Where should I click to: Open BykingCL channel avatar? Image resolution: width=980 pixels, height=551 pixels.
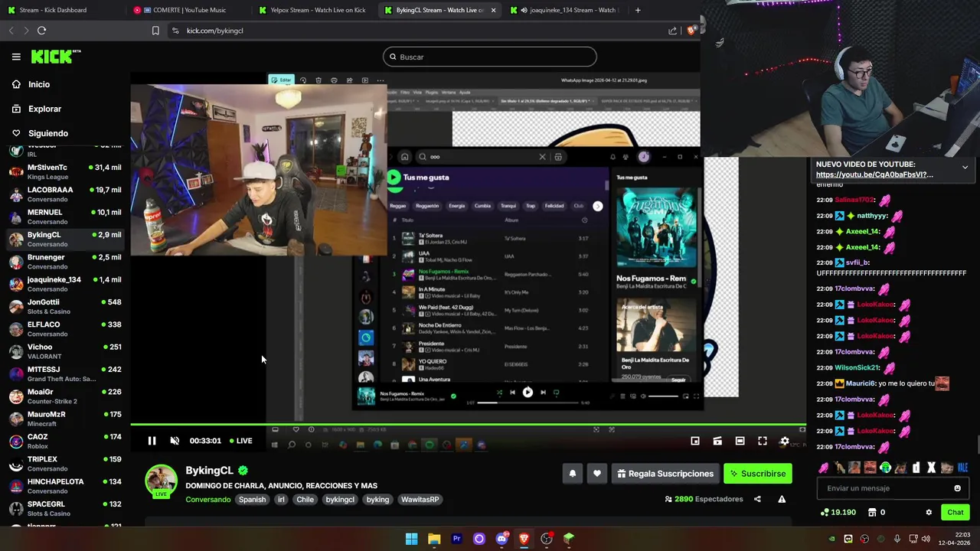tap(161, 480)
